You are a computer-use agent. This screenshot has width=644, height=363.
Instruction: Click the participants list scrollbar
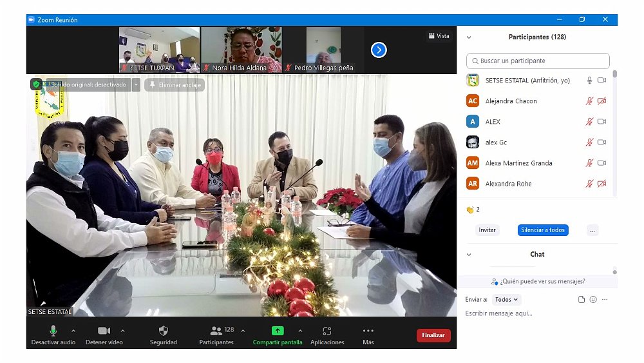(x=614, y=129)
